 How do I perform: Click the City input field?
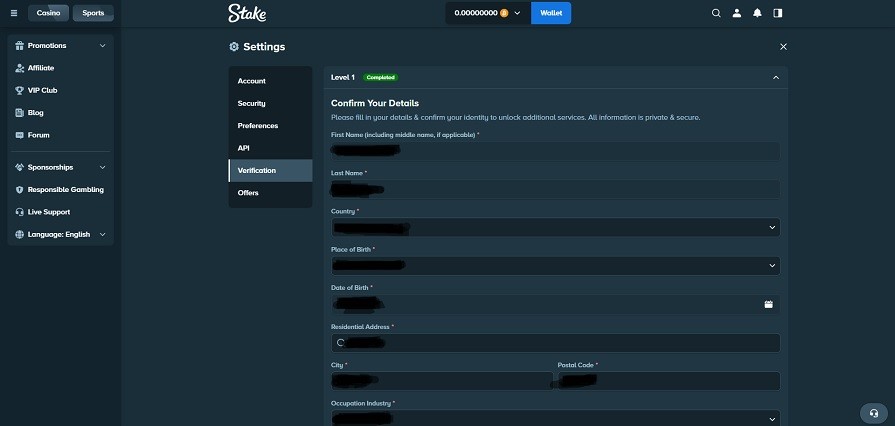tap(442, 381)
